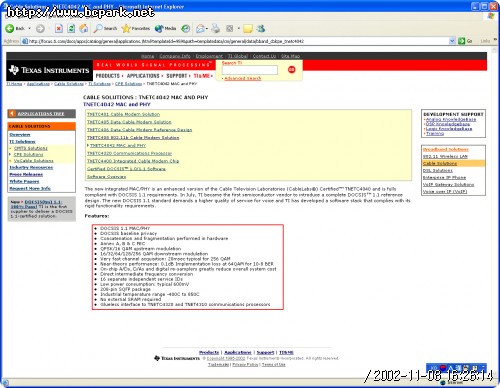Stop loading with the red X icon
This screenshot has width=500, height=388.
tap(59, 29)
